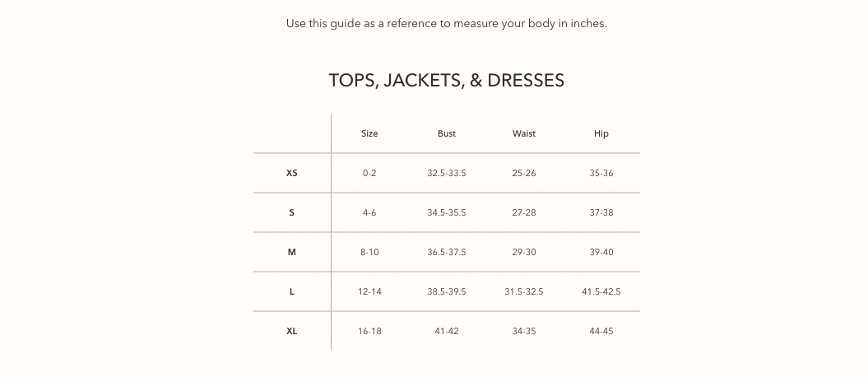Click bust measurement 34.5-35.5

pos(447,212)
